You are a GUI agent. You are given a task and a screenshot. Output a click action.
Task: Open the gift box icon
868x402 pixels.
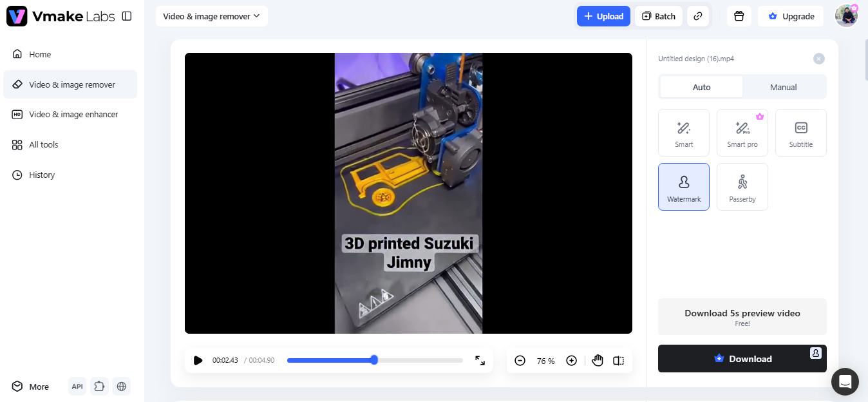click(x=739, y=16)
